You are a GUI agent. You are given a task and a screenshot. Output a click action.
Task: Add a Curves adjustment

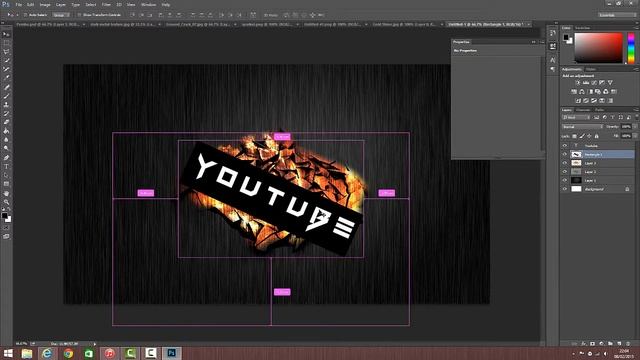(x=594, y=83)
